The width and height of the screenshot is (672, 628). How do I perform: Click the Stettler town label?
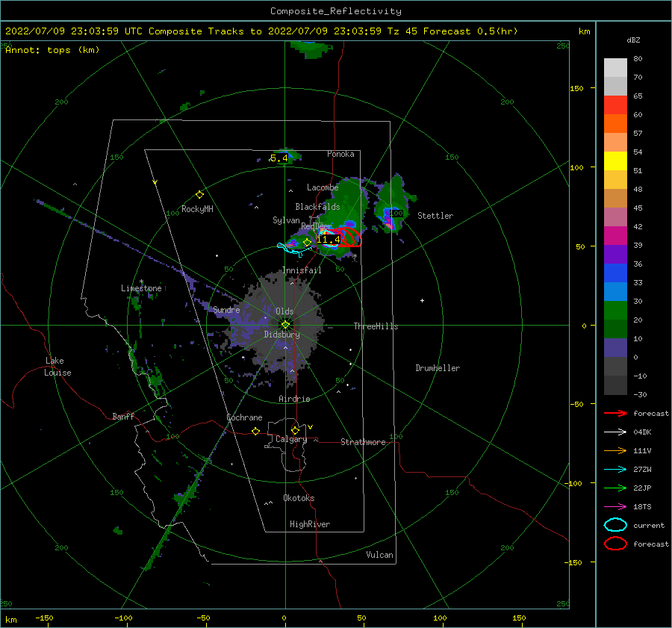pos(435,216)
